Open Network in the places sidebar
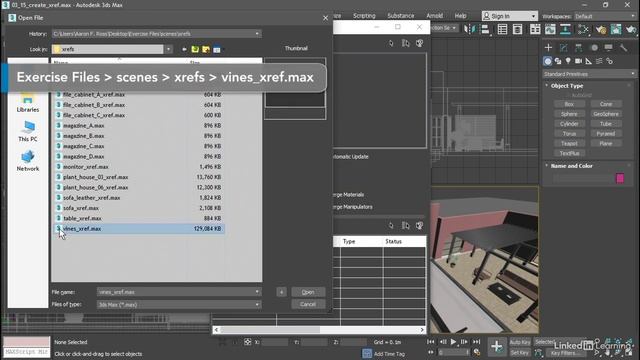This screenshot has height=360, width=640. pos(28,160)
